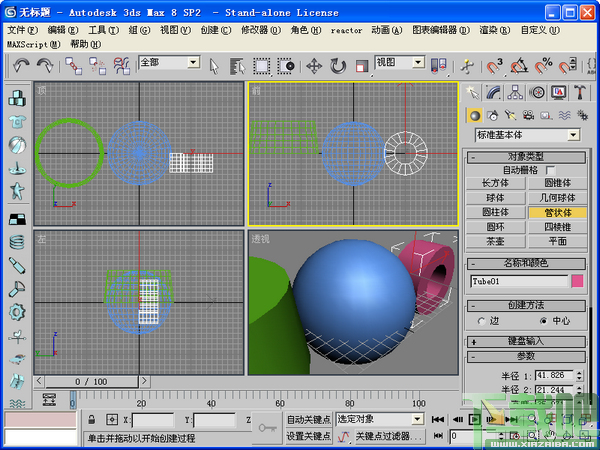Viewport: 600px width, 450px height.
Task: Click the 茶壶 object type button
Action: [495, 241]
